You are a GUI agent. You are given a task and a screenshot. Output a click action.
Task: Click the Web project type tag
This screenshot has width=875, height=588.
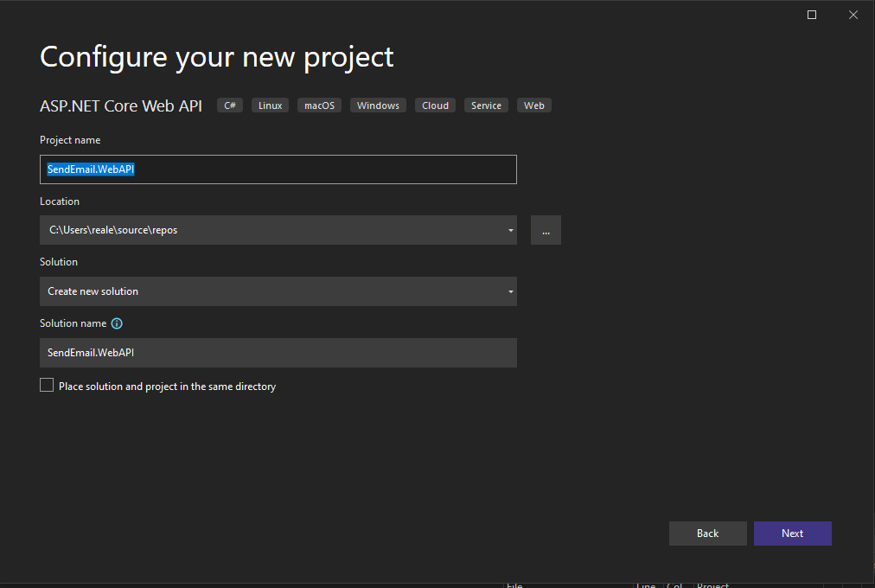pos(534,105)
